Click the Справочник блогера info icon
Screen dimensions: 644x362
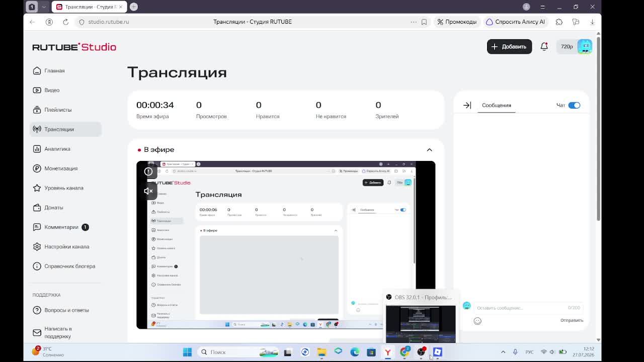(x=37, y=266)
